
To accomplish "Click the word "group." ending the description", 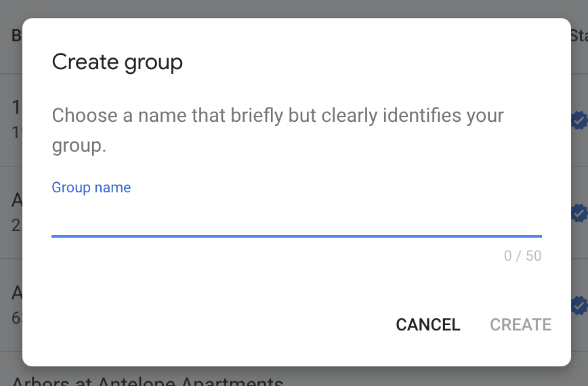I will (x=79, y=146).
